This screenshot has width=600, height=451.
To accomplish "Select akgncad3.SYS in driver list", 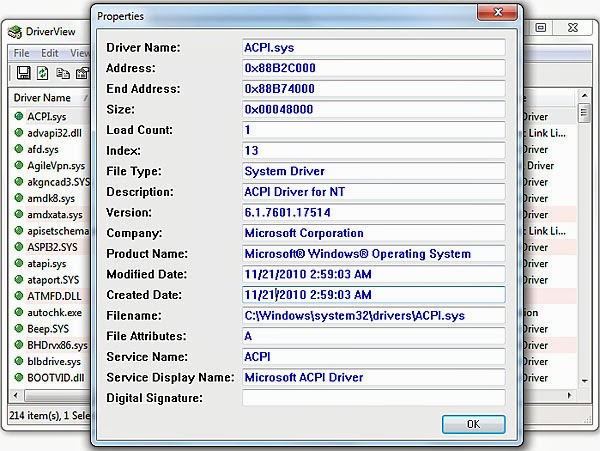I will 59,182.
